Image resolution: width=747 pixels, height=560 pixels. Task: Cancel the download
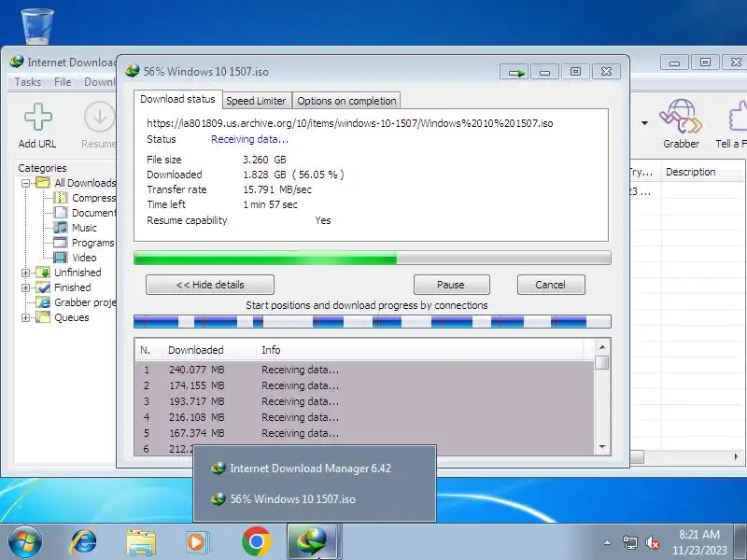[x=551, y=285]
